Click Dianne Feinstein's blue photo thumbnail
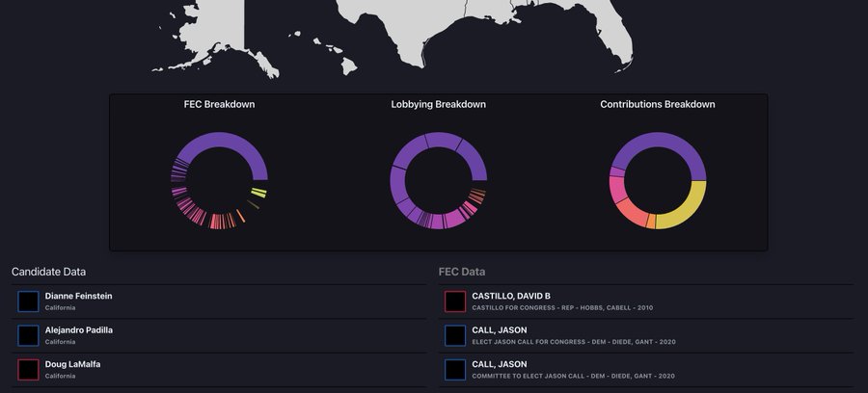The image size is (868, 393). coord(28,301)
